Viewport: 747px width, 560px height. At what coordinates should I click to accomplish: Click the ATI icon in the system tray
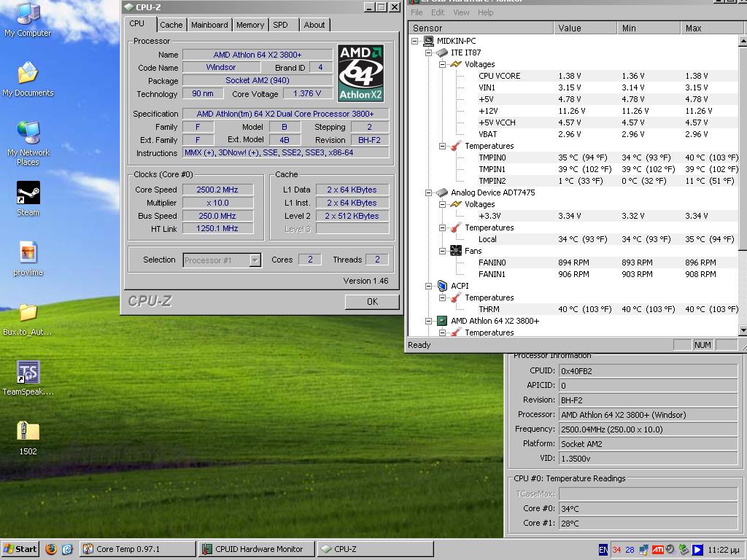pyautogui.click(x=658, y=550)
